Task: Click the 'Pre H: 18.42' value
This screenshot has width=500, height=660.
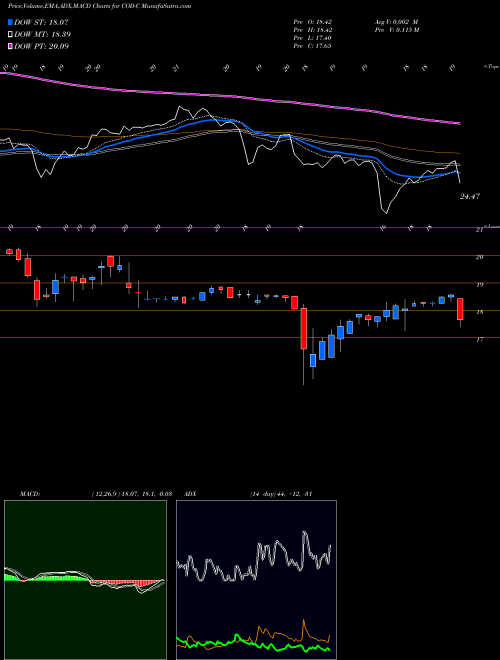Action: point(313,30)
